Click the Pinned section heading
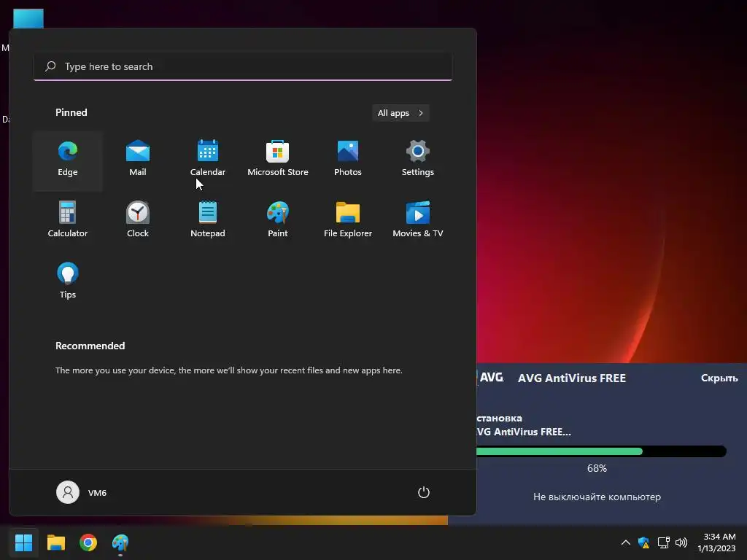The width and height of the screenshot is (747, 560). pos(71,112)
